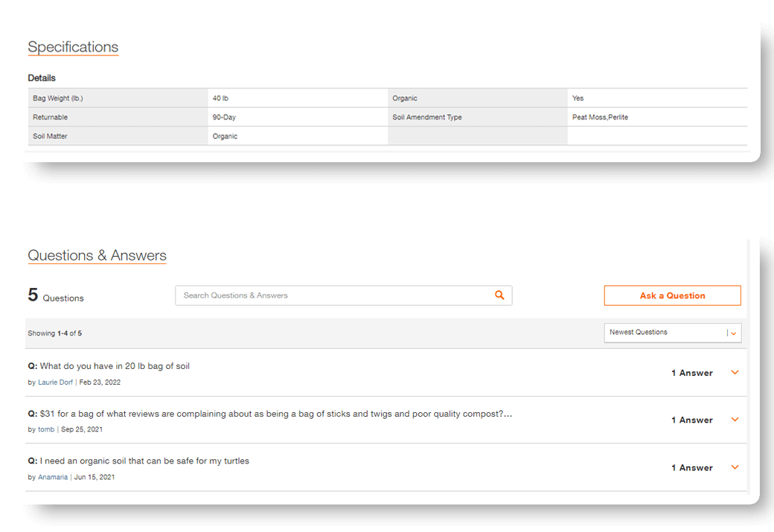The image size is (774, 532).
Task: Click the Feb 23, 2022 date
Action: [x=100, y=382]
